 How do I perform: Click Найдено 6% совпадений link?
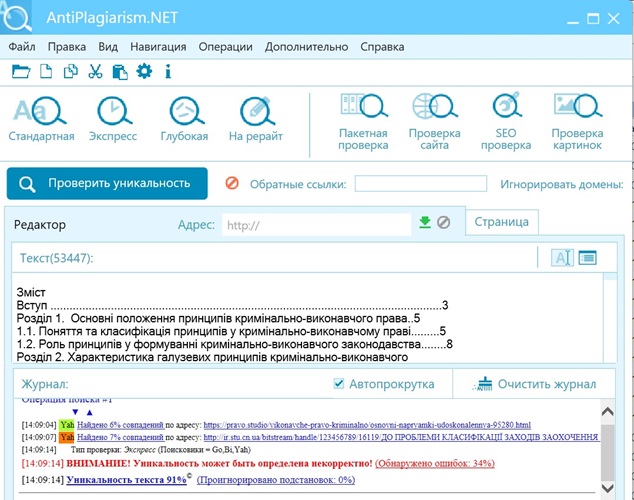[120, 425]
